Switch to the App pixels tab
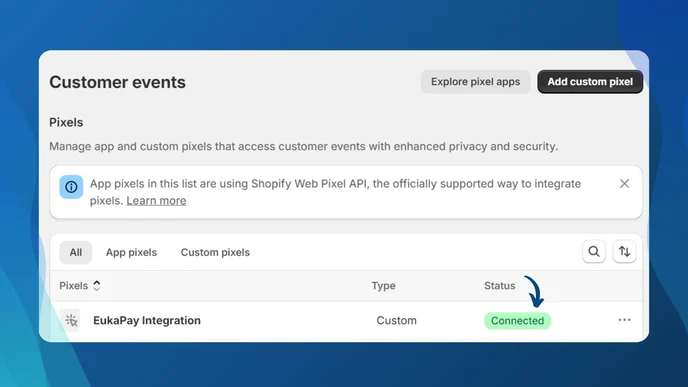This screenshot has width=688, height=387. (131, 252)
